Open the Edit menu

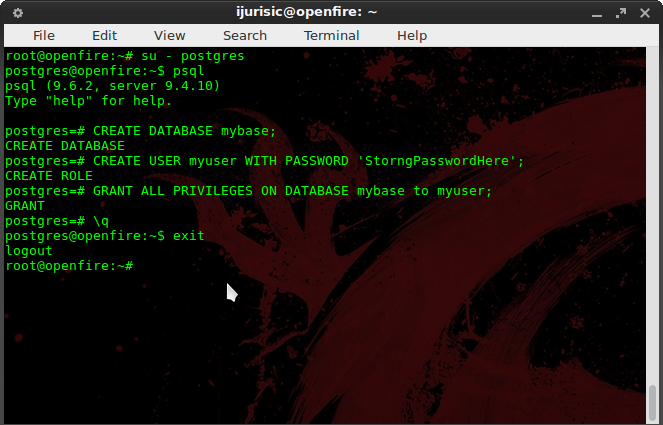point(104,36)
